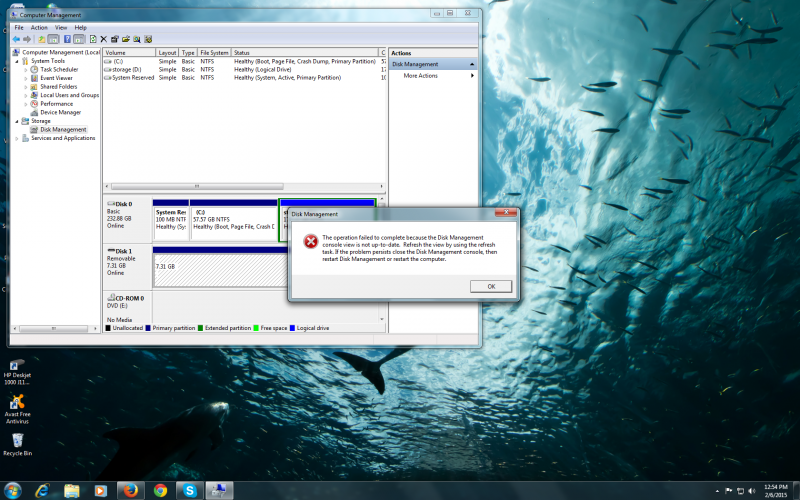Click the File System column header

[213, 52]
